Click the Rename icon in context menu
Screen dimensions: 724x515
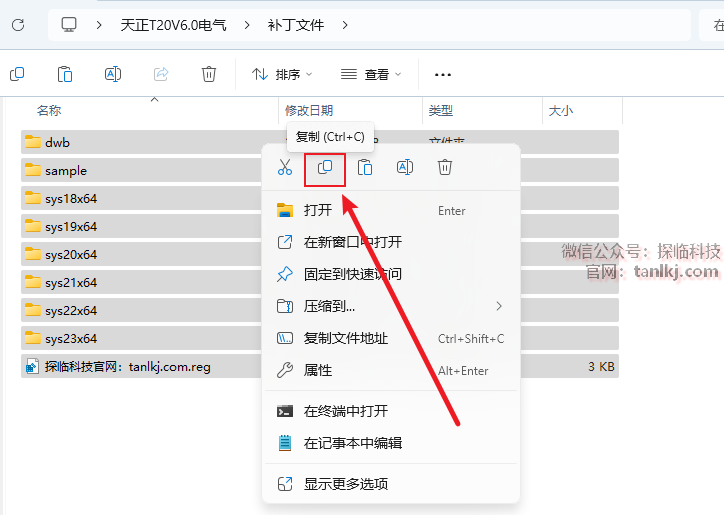click(x=405, y=168)
